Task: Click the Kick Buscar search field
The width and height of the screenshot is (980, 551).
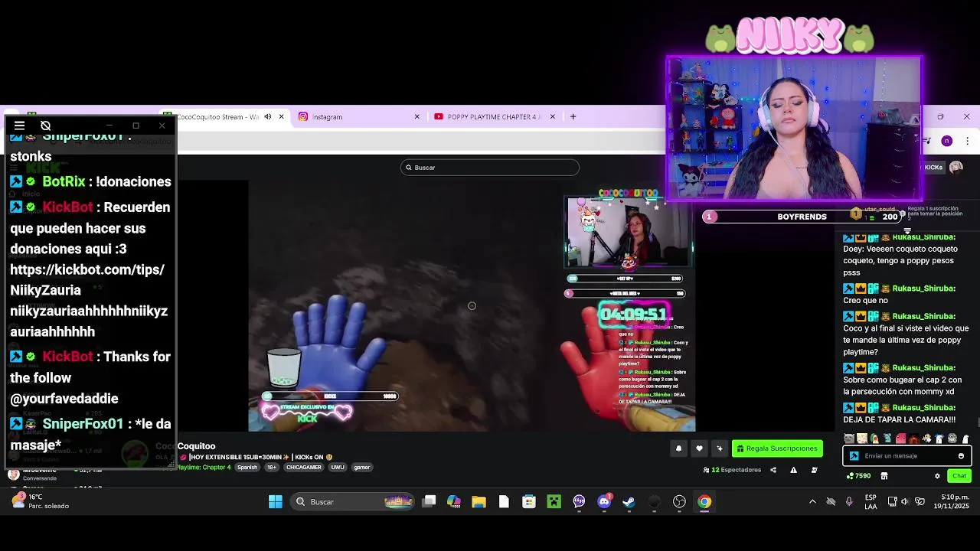Action: click(x=490, y=167)
